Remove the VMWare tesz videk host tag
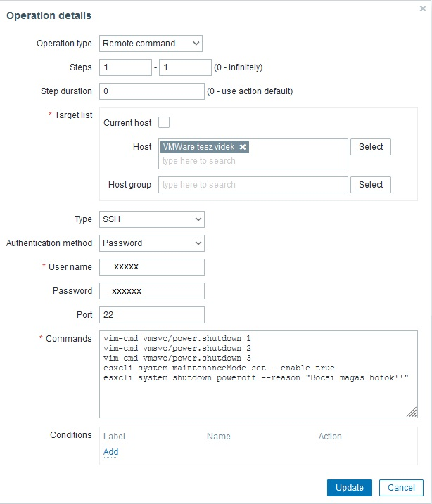Image resolution: width=432 pixels, height=504 pixels. coord(243,147)
